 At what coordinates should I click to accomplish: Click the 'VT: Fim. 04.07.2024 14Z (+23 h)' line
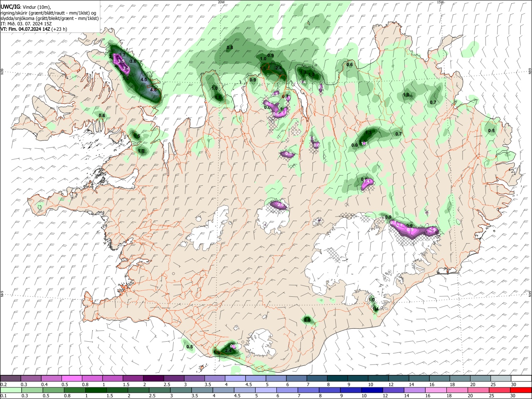(34, 29)
